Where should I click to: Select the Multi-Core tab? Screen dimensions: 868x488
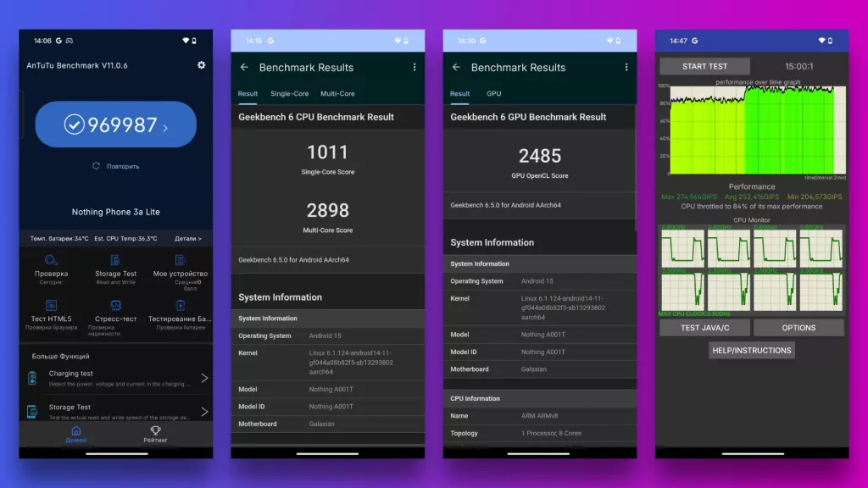click(x=337, y=93)
